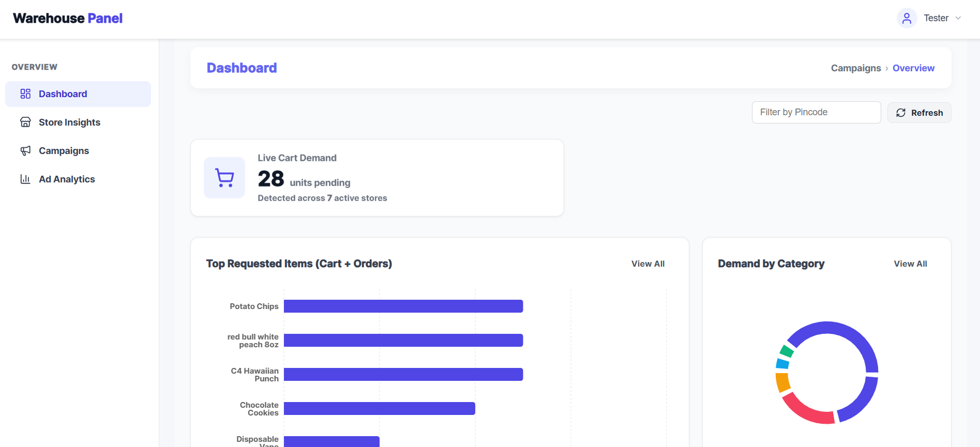Click the red donut chart segment
This screenshot has height=447, width=980.
tap(806, 412)
